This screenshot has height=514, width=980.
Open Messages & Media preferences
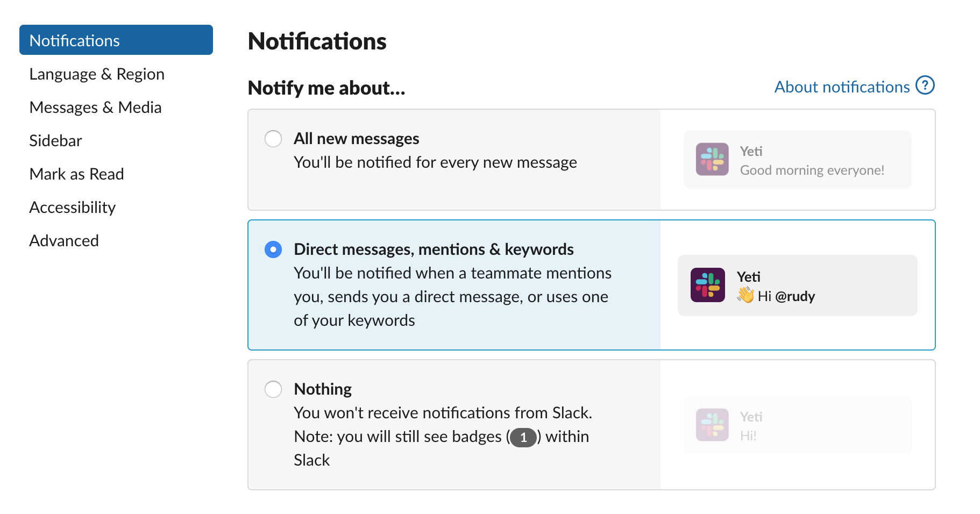click(x=95, y=107)
